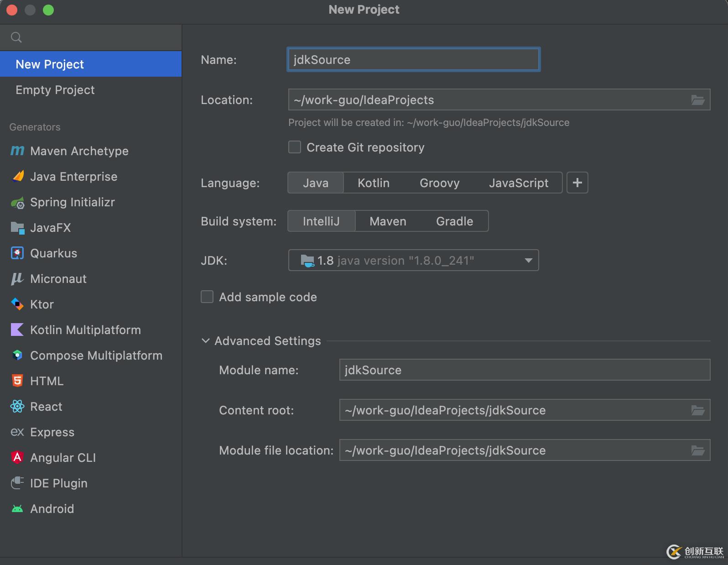Image resolution: width=728 pixels, height=565 pixels.
Task: Choose Quarkus generator entry
Action: point(91,253)
